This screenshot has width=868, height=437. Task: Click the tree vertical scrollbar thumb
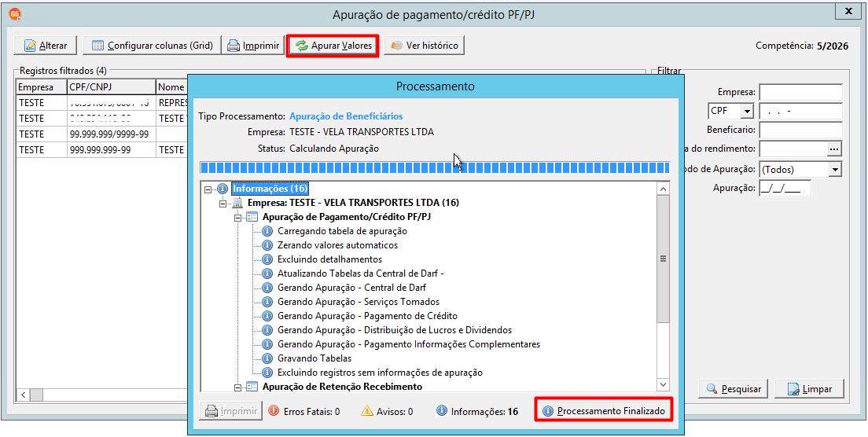tap(663, 259)
